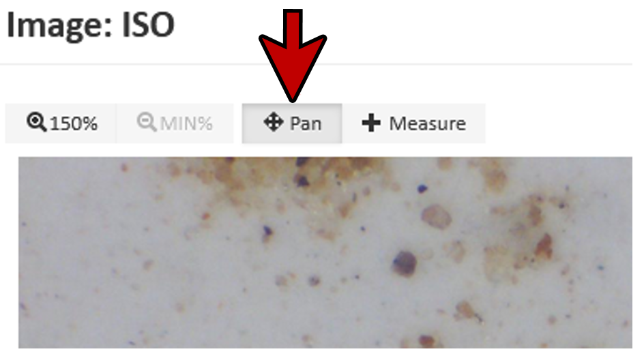Click the plus icon beside Measure
The height and width of the screenshot is (358, 644).
pos(371,123)
